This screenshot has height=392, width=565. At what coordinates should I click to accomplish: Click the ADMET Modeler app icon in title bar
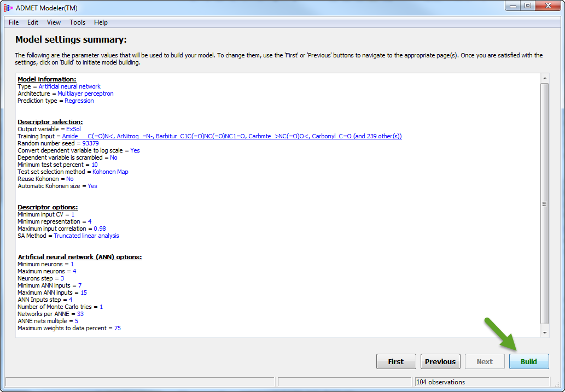[x=8, y=8]
